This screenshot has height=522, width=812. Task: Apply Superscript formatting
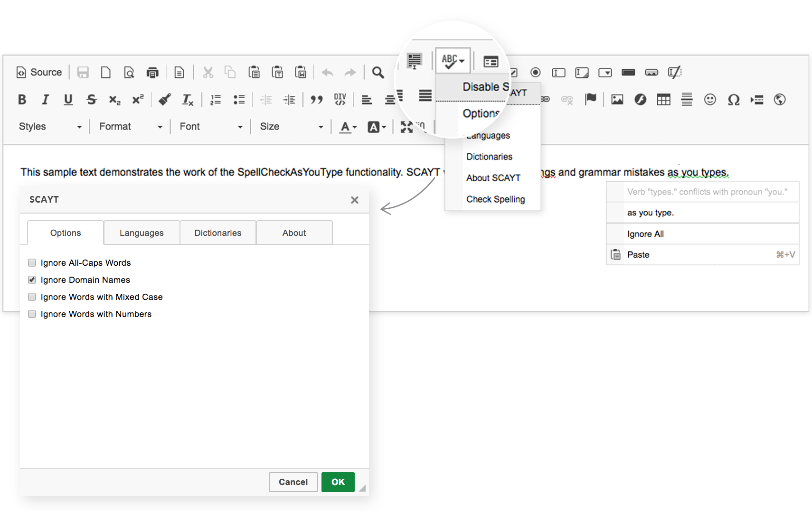tap(138, 100)
